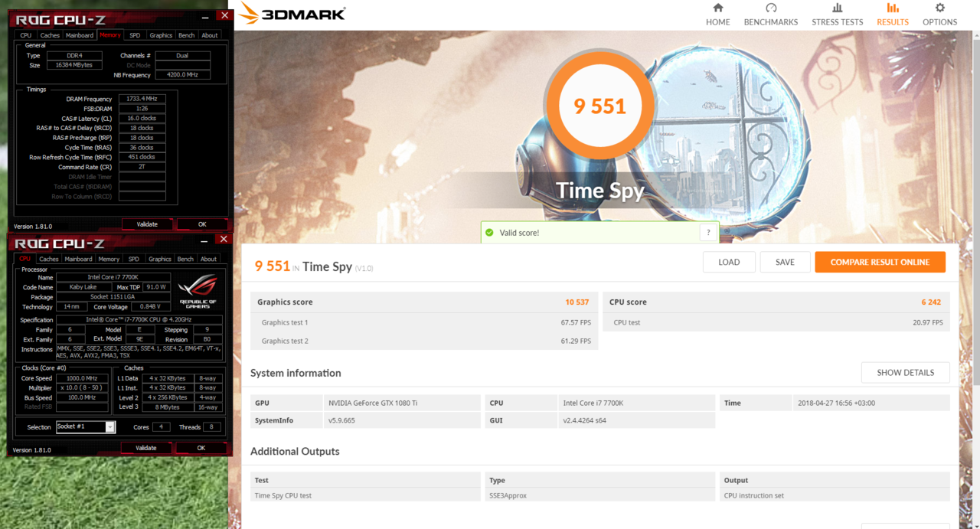Click Multiplier value x 10.0 (8 - 50)
980x529 pixels.
[x=80, y=388]
